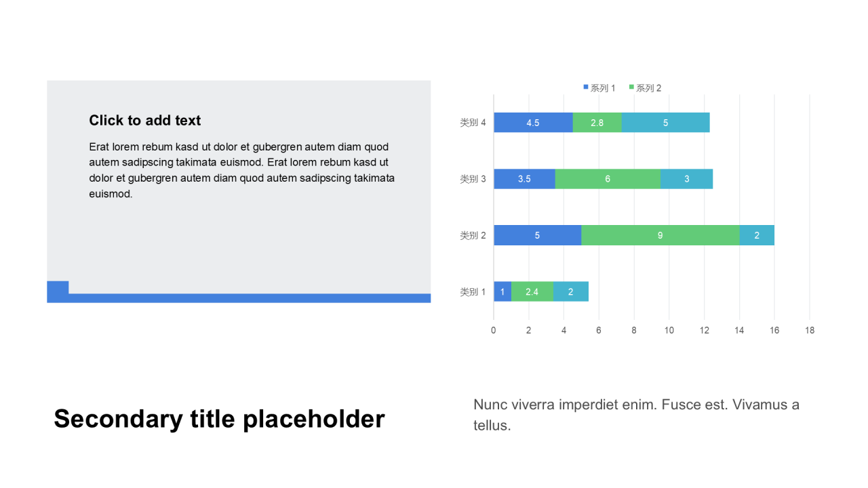Click the 'Click to add text' heading

point(144,121)
